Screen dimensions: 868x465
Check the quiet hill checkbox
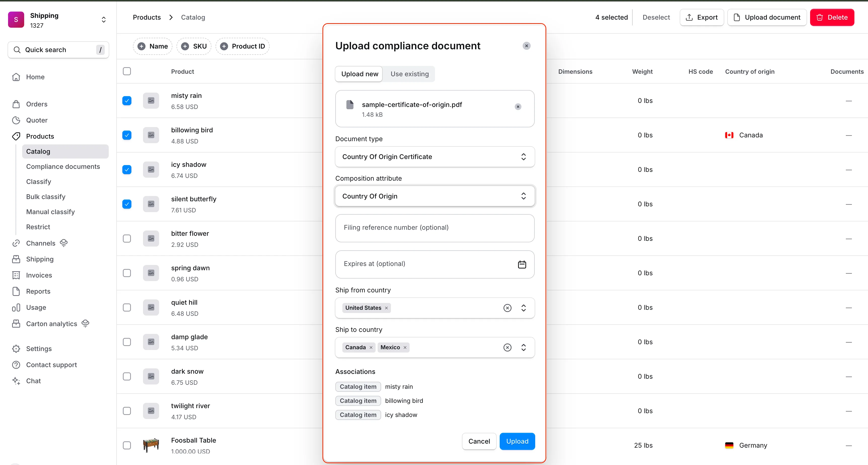pyautogui.click(x=127, y=307)
